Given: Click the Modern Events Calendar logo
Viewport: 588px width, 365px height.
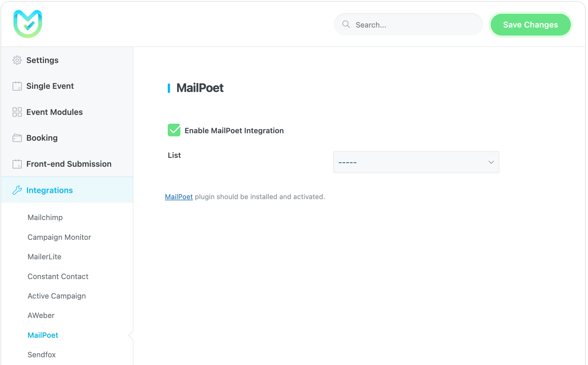Looking at the screenshot, I should (28, 24).
